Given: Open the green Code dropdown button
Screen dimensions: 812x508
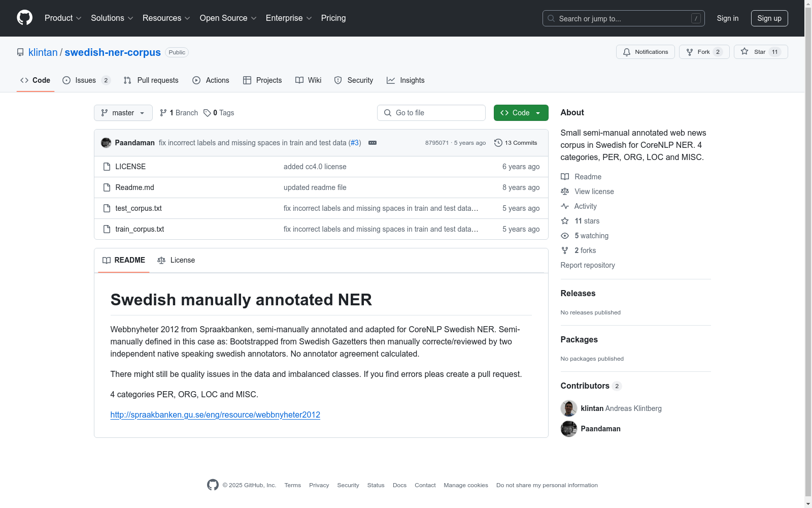Looking at the screenshot, I should 521,113.
